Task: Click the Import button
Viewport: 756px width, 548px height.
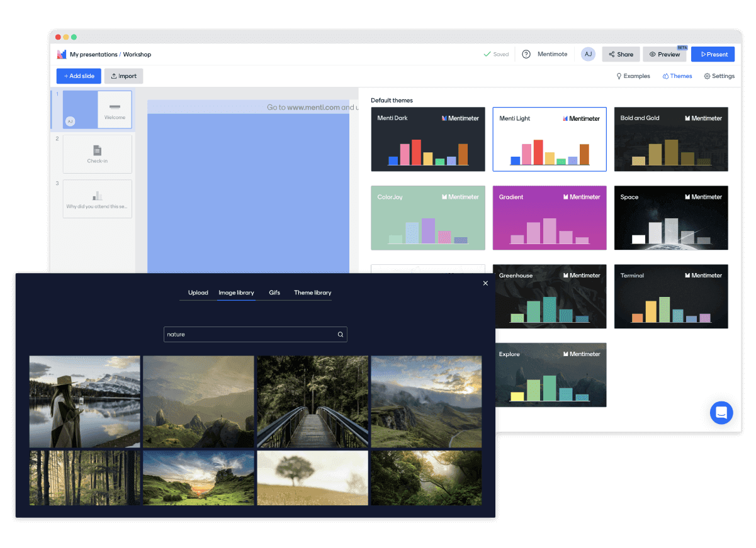Action: (x=124, y=76)
